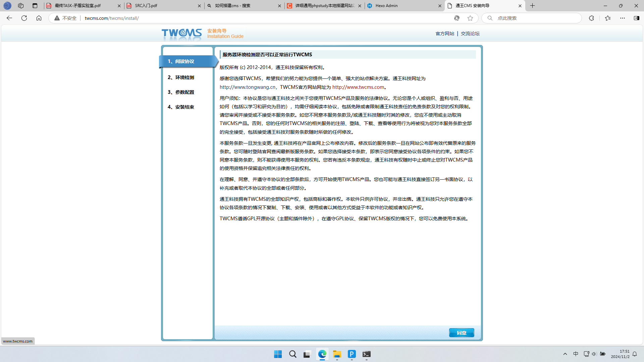Viewport: 644px width, 362px height.
Task: Show hidden system tray icons
Action: coord(565,354)
